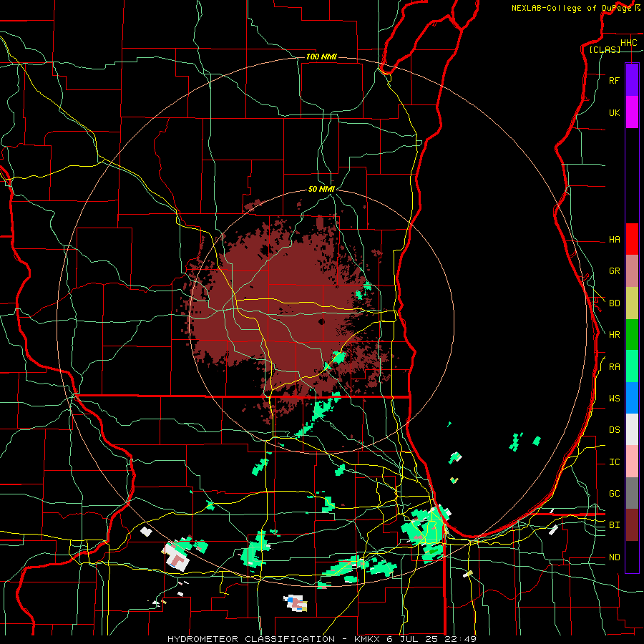
Task: Click the GR pink-tan legend swatch
Action: point(632,271)
